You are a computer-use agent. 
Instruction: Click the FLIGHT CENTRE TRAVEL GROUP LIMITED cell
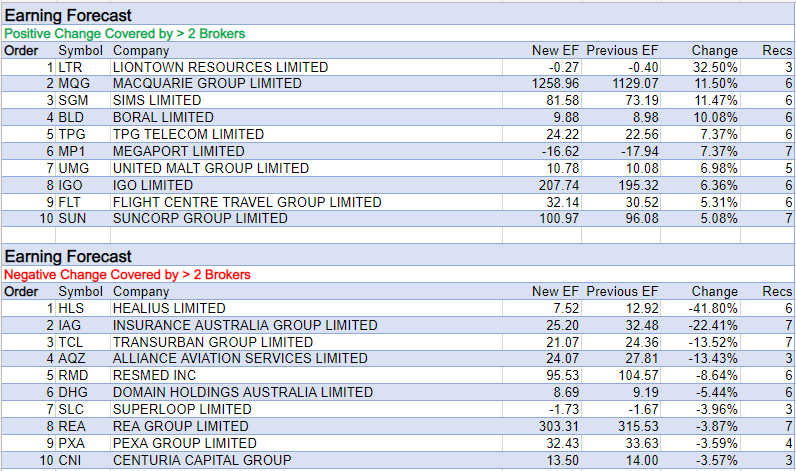tap(247, 201)
